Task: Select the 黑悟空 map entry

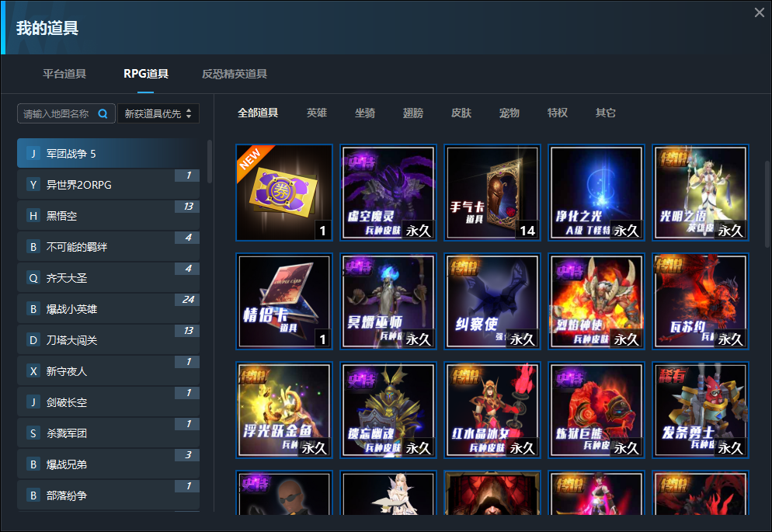Action: (108, 216)
